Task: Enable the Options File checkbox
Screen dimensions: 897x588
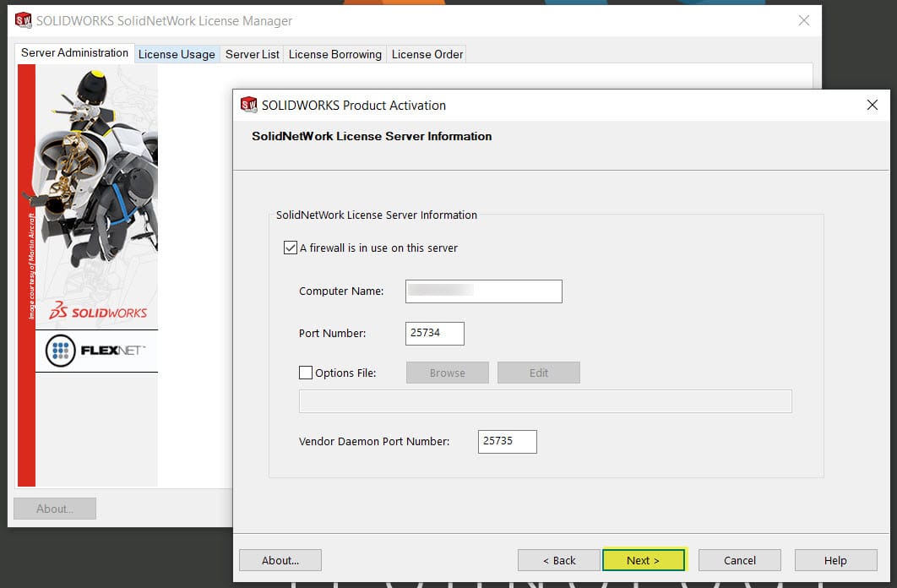Action: pos(306,373)
